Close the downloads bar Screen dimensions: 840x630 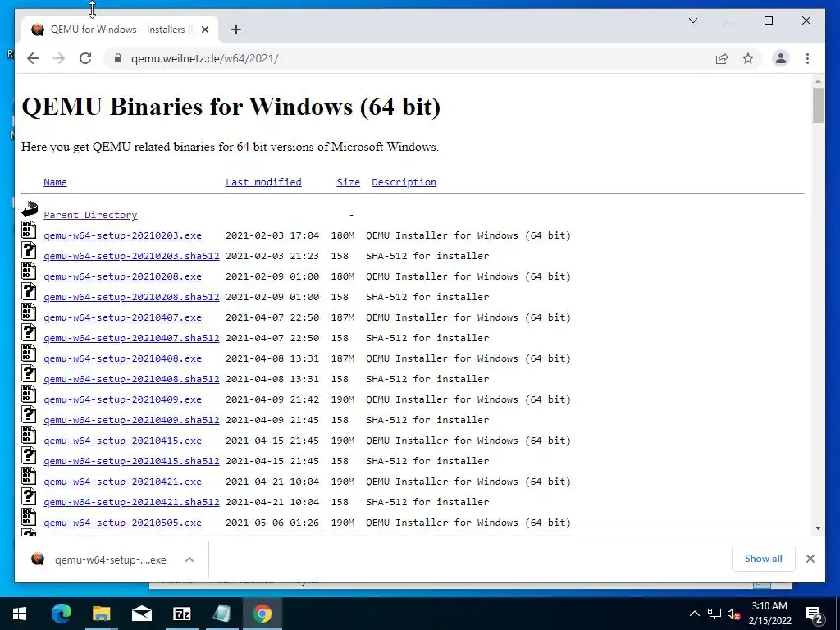coord(810,559)
